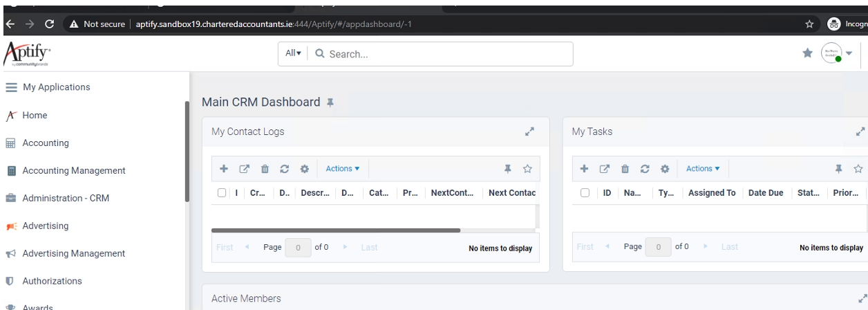Screen dimensions: 868x310
Task: Open the All search filter dropdown
Action: click(x=293, y=53)
